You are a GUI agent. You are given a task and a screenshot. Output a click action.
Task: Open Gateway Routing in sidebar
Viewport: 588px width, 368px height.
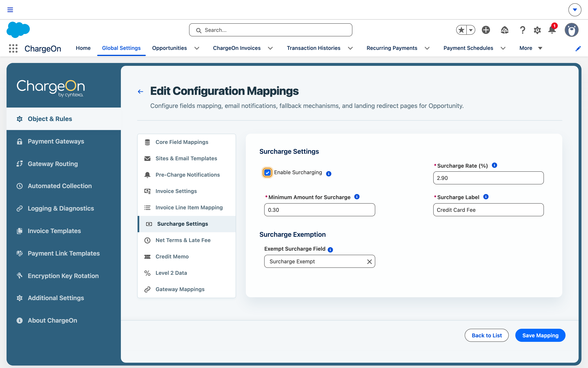(x=64, y=164)
